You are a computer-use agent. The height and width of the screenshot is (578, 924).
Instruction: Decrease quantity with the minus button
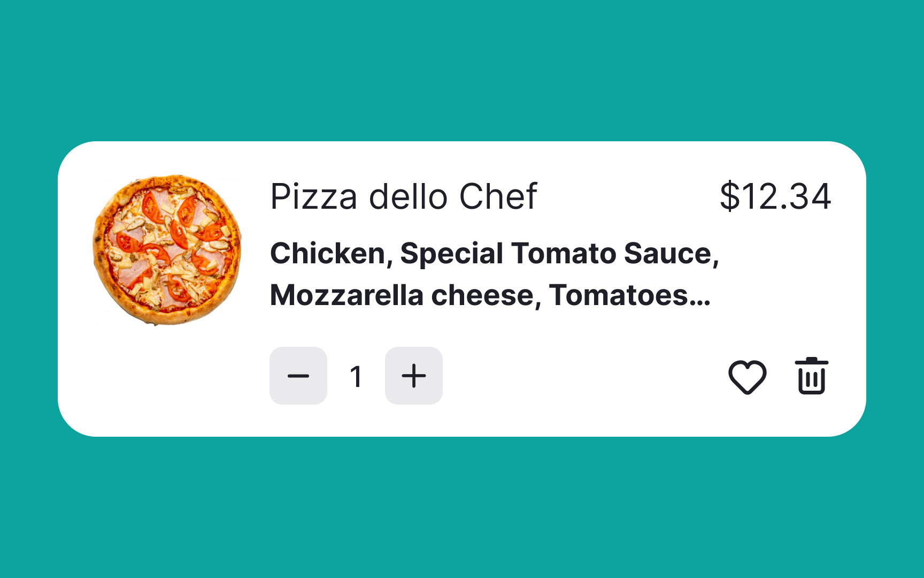coord(298,376)
